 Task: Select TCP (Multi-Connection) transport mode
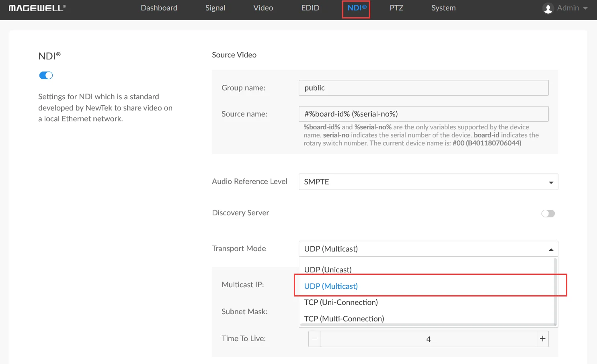(x=426, y=319)
